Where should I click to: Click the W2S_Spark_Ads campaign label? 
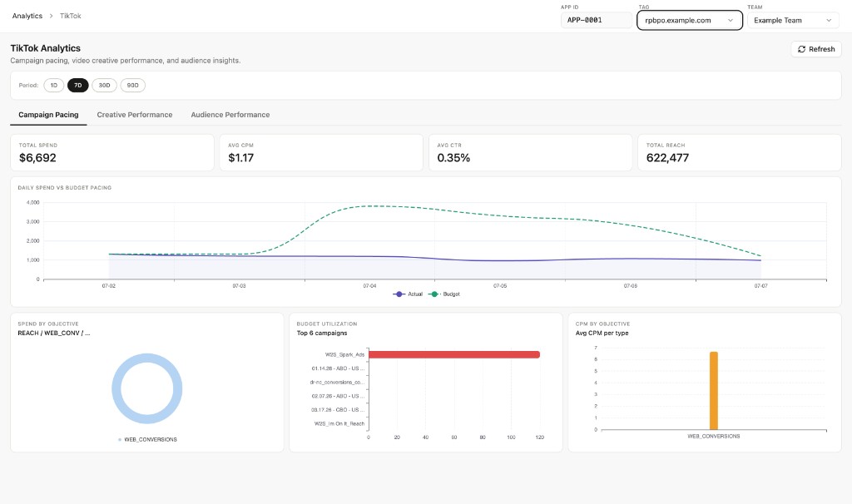(344, 354)
